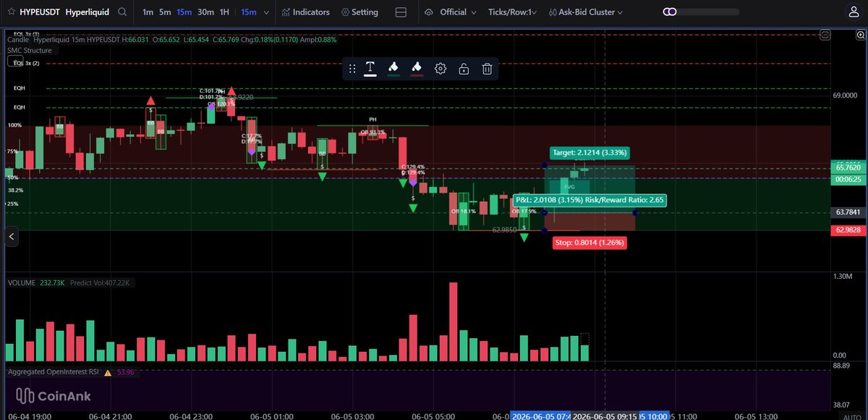Click the 00:06:25 candle countdown tag

(848, 178)
